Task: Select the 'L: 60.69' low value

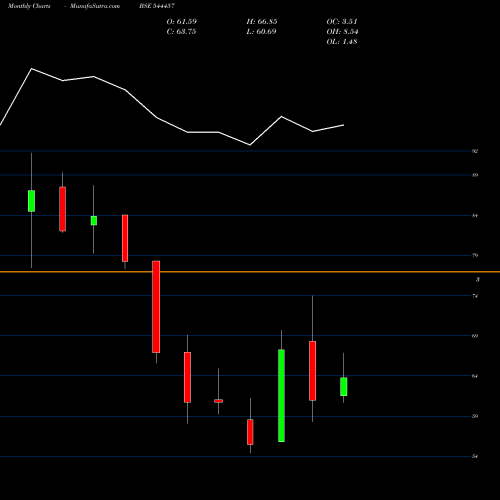Action: coord(261,32)
